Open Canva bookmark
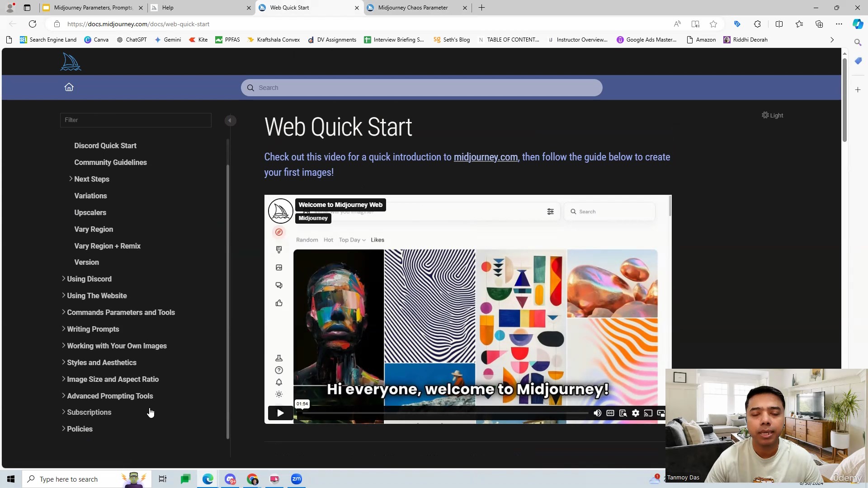This screenshot has width=868, height=488. (x=96, y=40)
